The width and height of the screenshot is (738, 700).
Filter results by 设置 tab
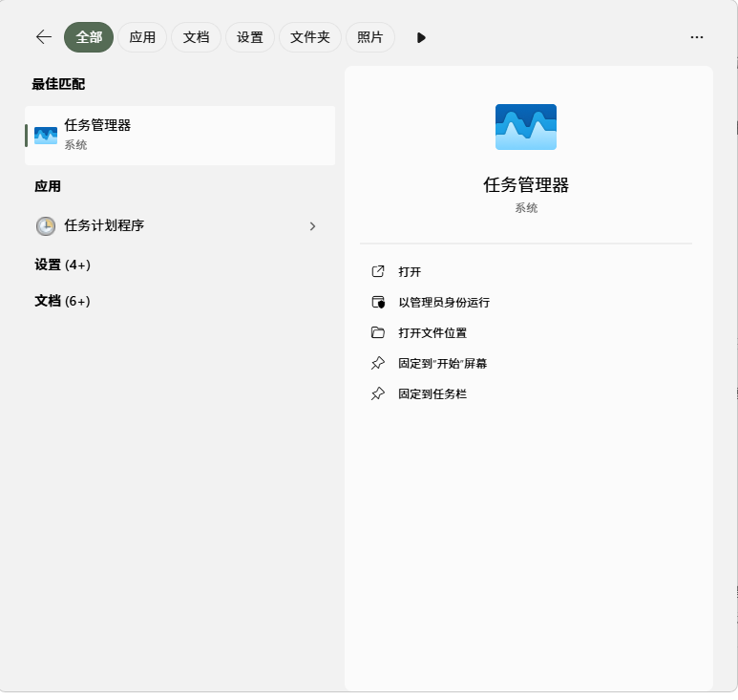coord(250,37)
